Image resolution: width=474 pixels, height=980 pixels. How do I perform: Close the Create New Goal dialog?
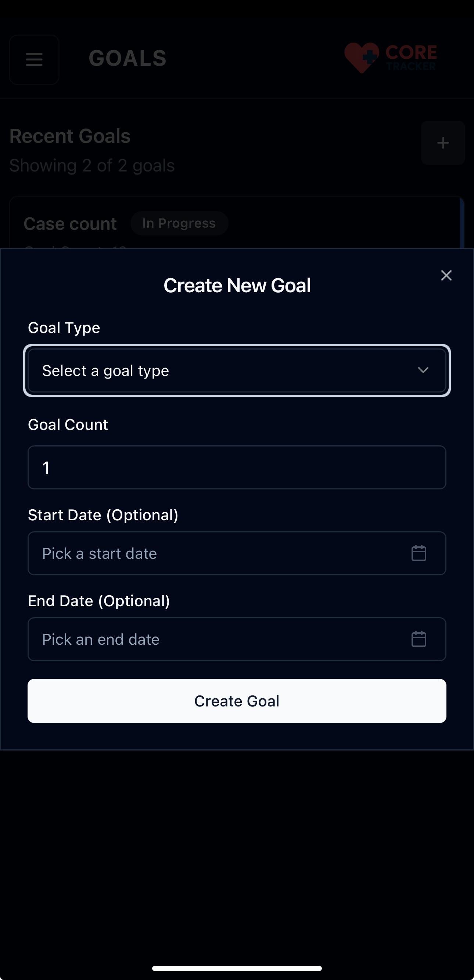tap(446, 275)
